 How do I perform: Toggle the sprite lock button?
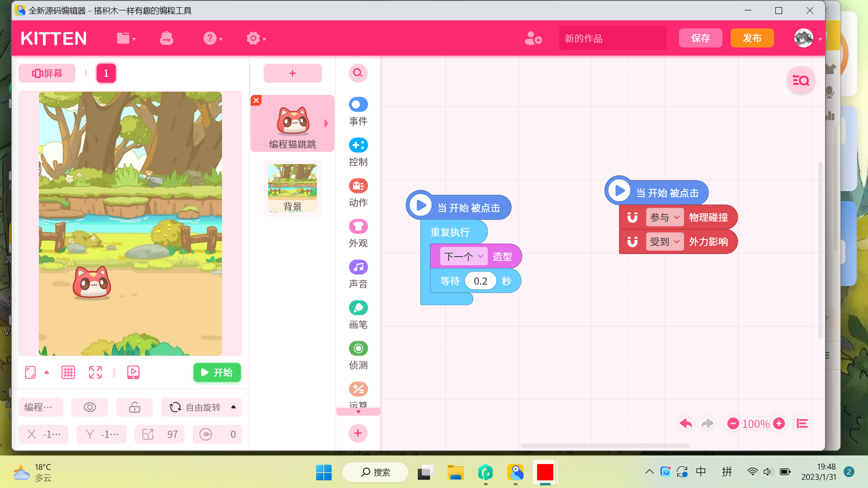coord(135,407)
